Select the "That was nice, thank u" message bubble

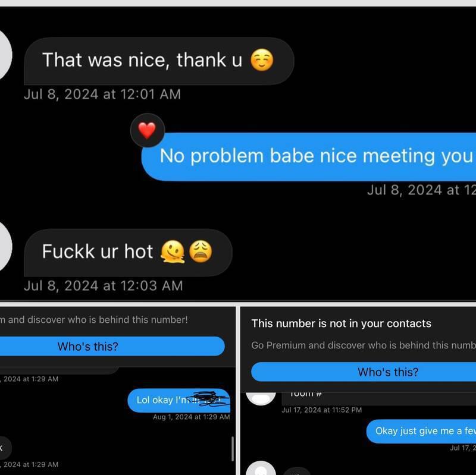click(159, 61)
